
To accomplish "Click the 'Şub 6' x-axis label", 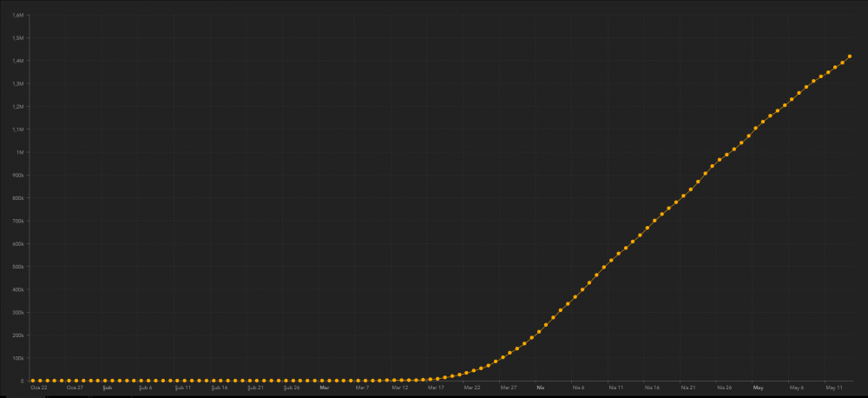I will tap(145, 388).
